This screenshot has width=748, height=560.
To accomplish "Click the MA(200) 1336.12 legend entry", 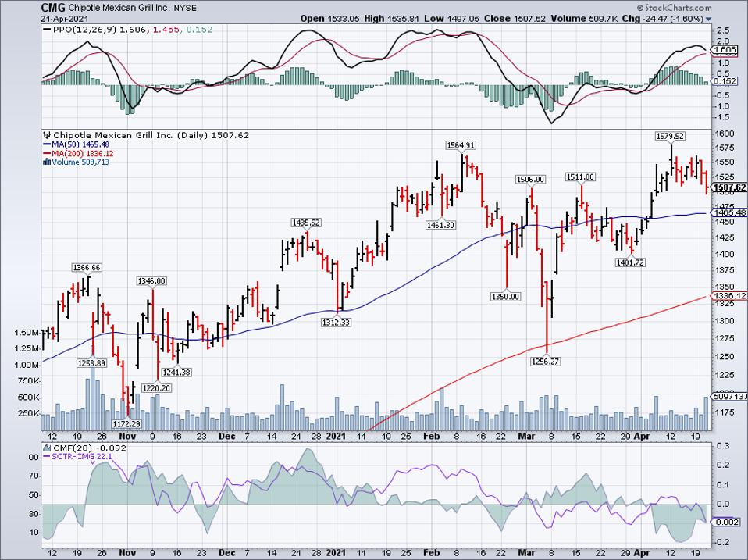I will (83, 154).
